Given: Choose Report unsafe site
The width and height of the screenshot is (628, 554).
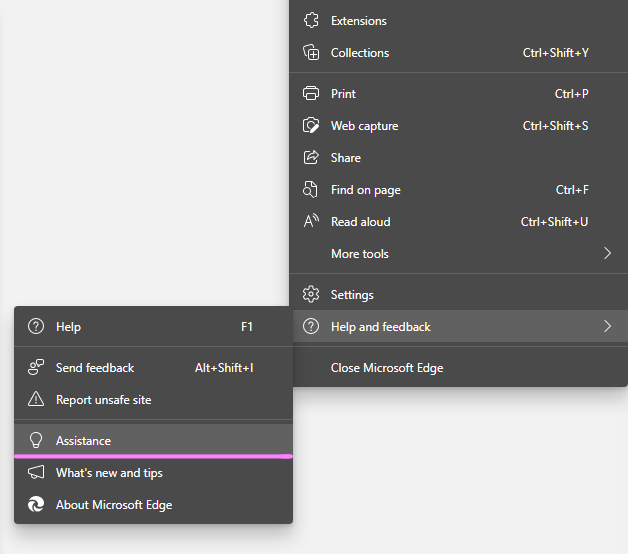Looking at the screenshot, I should pos(153,400).
